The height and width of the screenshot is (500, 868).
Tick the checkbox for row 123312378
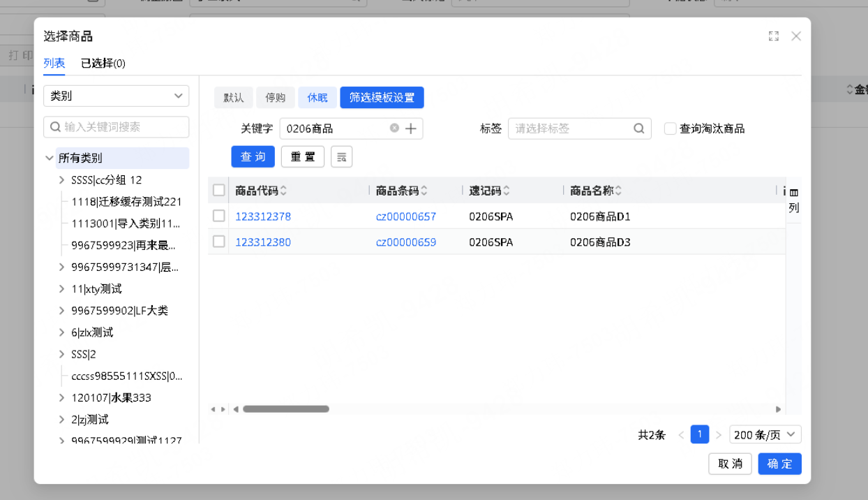pyautogui.click(x=219, y=216)
